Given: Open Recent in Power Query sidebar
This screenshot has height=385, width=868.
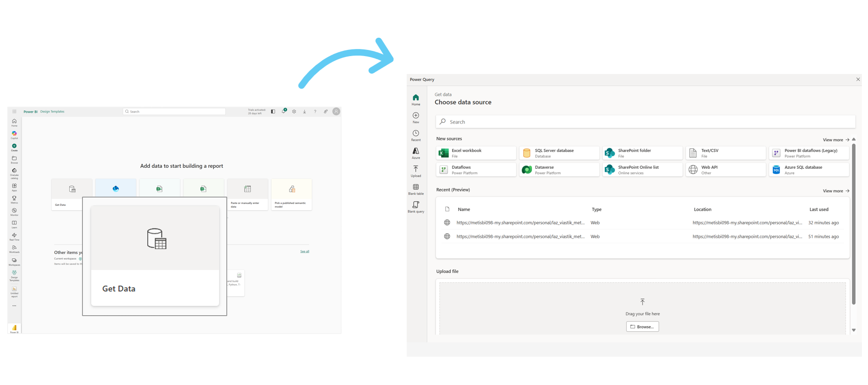Looking at the screenshot, I should (416, 136).
